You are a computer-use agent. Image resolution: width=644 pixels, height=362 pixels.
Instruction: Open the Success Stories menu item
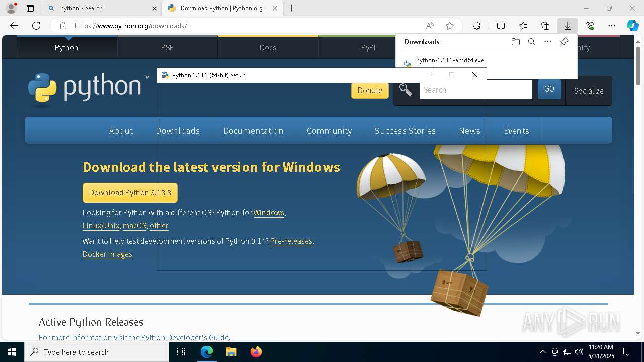[x=405, y=131]
